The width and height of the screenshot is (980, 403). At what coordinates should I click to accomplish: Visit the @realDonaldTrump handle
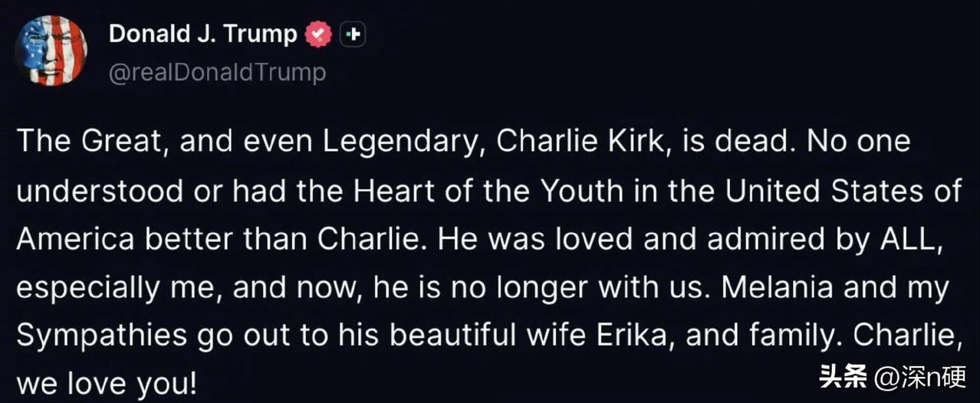coord(218,72)
